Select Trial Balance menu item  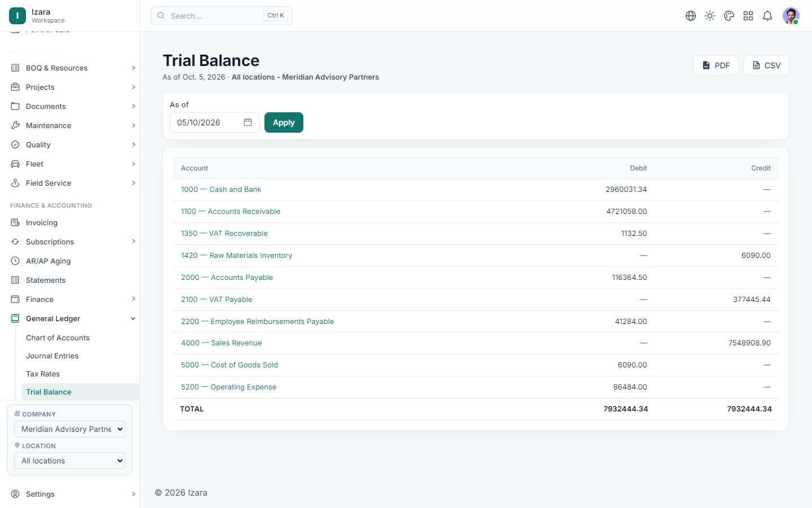click(80, 392)
